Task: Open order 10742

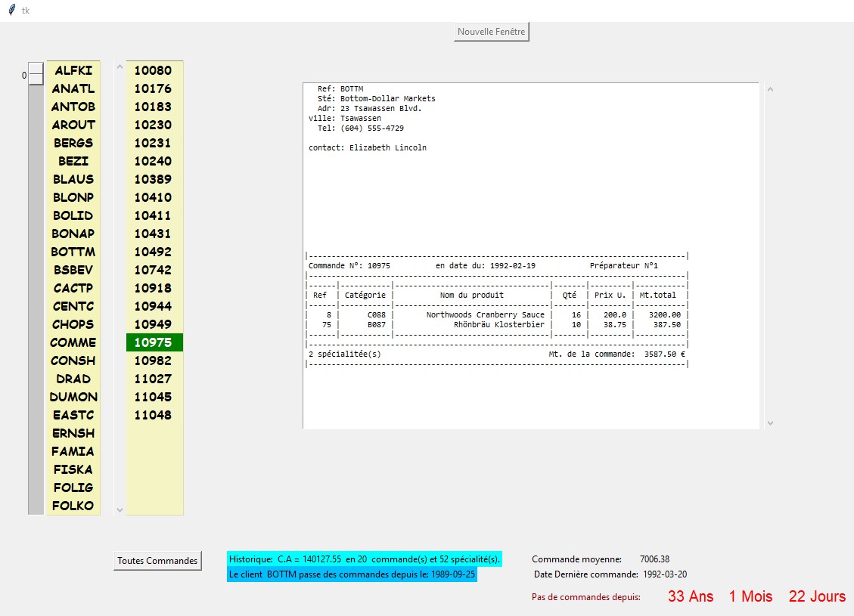Action: coord(154,270)
